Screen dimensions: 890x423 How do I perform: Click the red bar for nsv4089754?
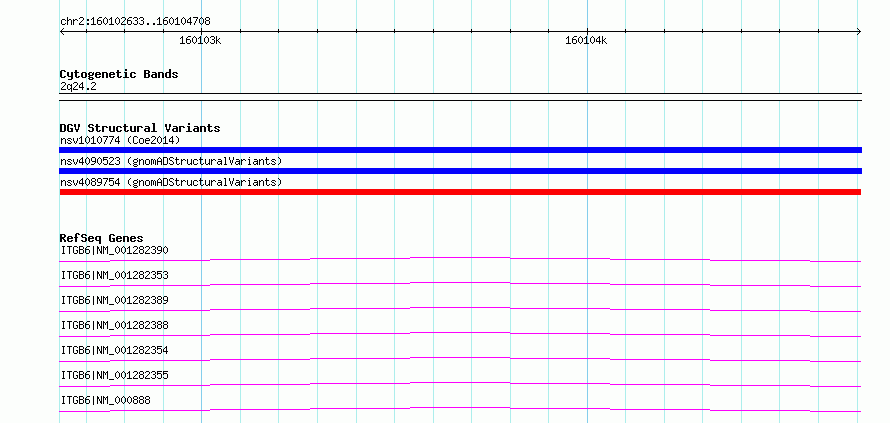tap(460, 192)
